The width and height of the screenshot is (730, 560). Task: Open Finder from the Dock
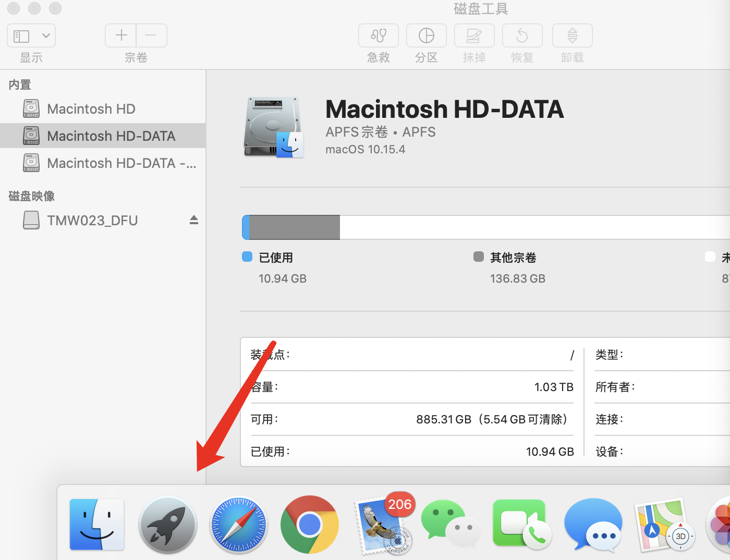point(97,525)
